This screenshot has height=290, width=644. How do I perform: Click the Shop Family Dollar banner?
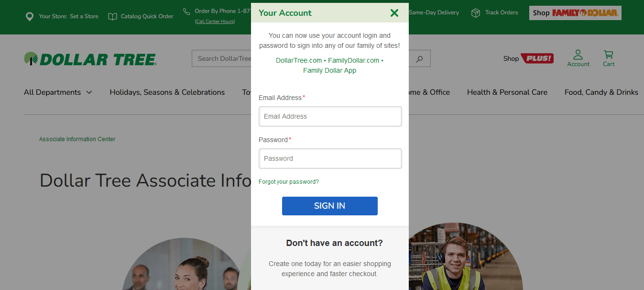[575, 13]
